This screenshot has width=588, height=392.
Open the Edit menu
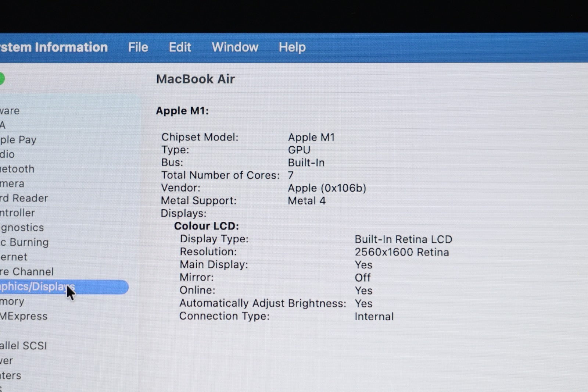pos(180,47)
